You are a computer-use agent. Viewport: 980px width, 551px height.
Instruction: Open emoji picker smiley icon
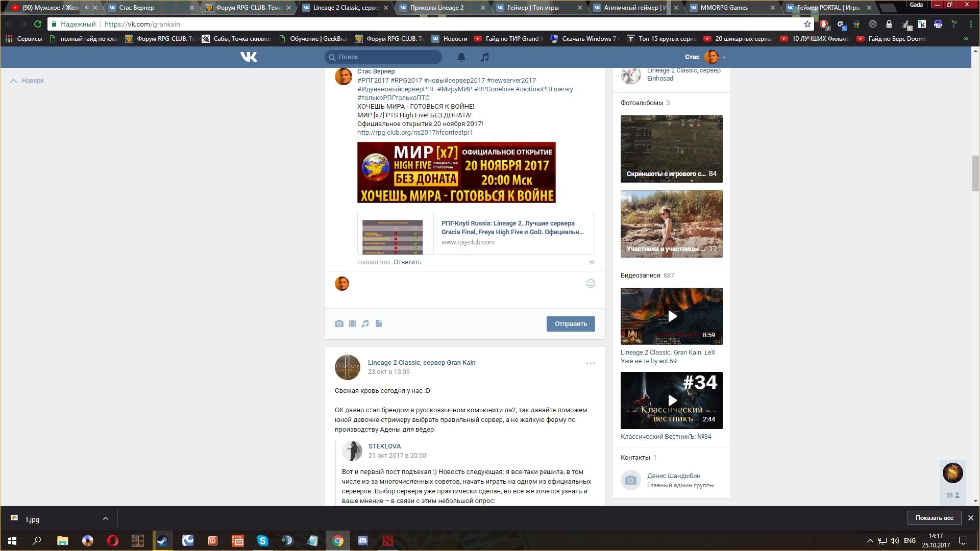(x=591, y=284)
